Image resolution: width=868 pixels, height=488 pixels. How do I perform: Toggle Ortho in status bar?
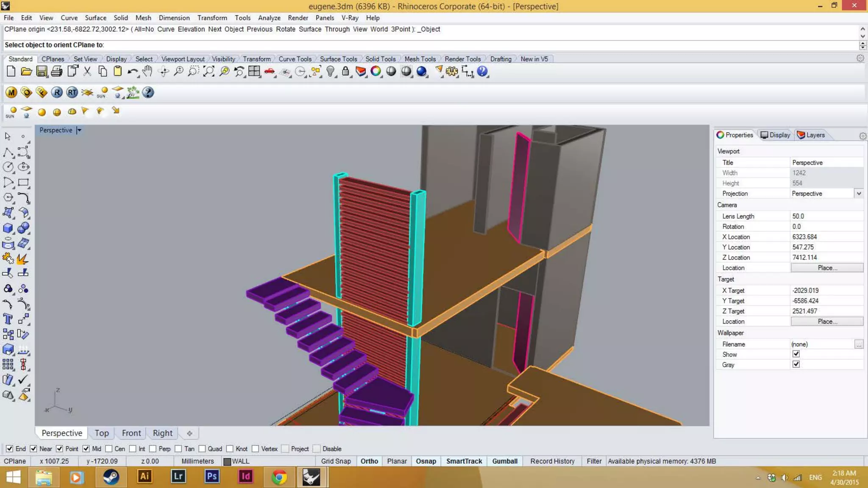[369, 461]
